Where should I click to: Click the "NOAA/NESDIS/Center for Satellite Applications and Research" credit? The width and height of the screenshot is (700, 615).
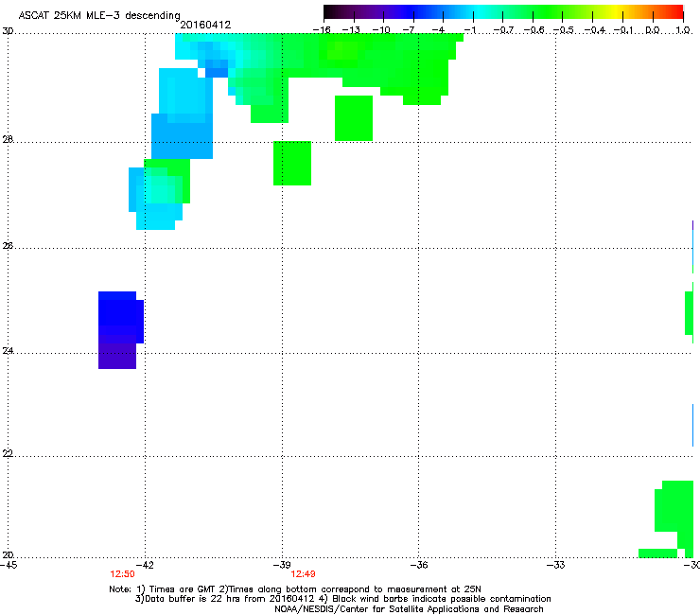point(409,609)
